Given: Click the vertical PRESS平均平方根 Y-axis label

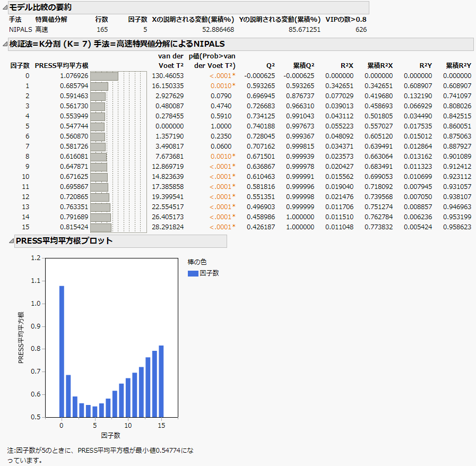Looking at the screenshot, I should [21, 337].
